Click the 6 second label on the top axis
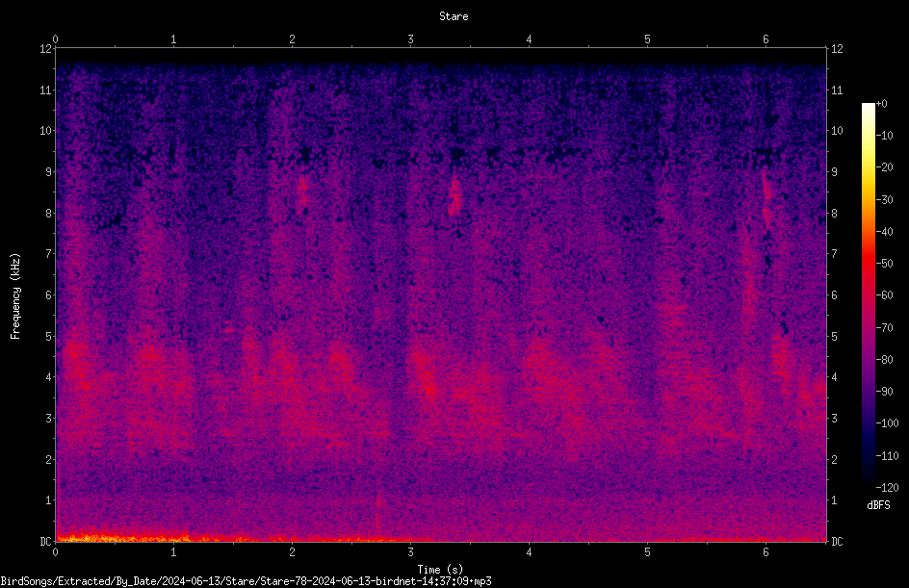 [766, 39]
